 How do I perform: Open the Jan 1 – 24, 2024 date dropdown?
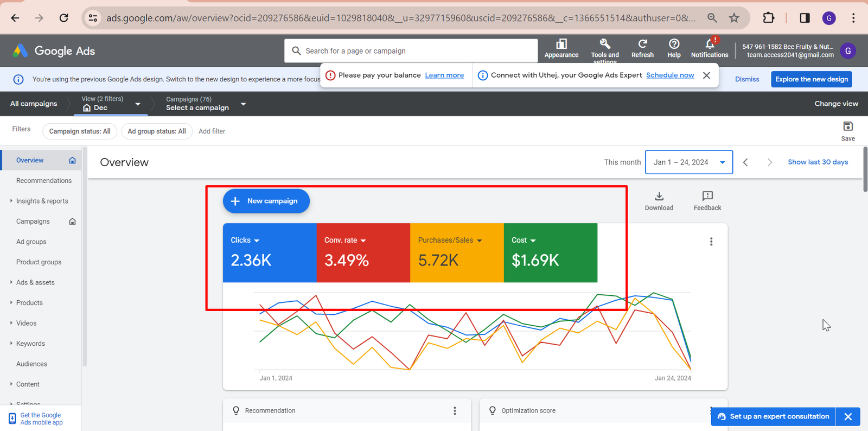click(689, 162)
